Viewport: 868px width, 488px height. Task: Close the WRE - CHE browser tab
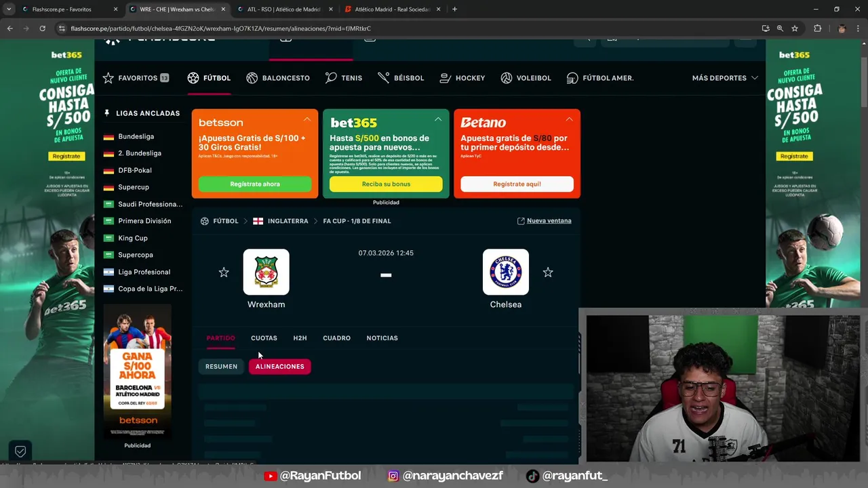click(x=223, y=9)
